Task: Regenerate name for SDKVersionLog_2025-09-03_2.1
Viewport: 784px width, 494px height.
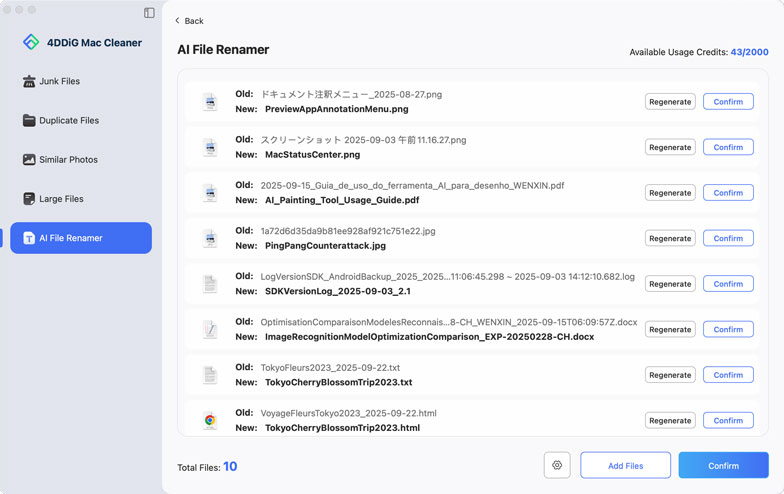Action: pos(670,284)
